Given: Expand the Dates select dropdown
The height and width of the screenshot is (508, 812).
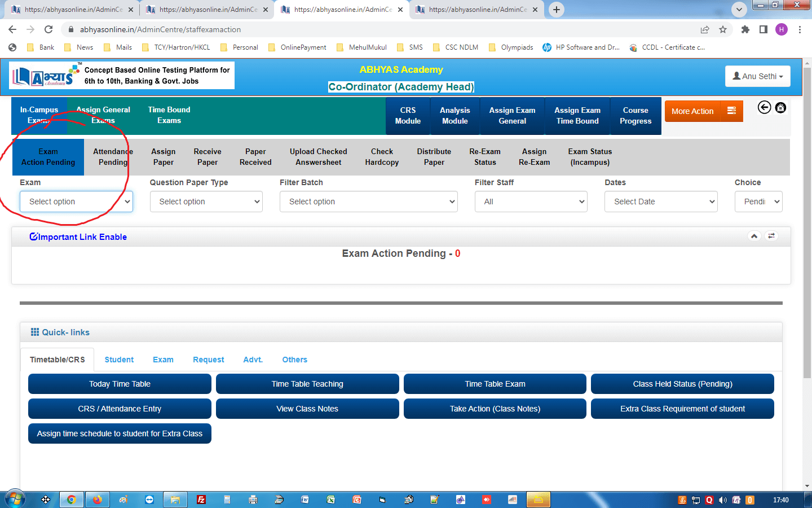Looking at the screenshot, I should tap(661, 202).
